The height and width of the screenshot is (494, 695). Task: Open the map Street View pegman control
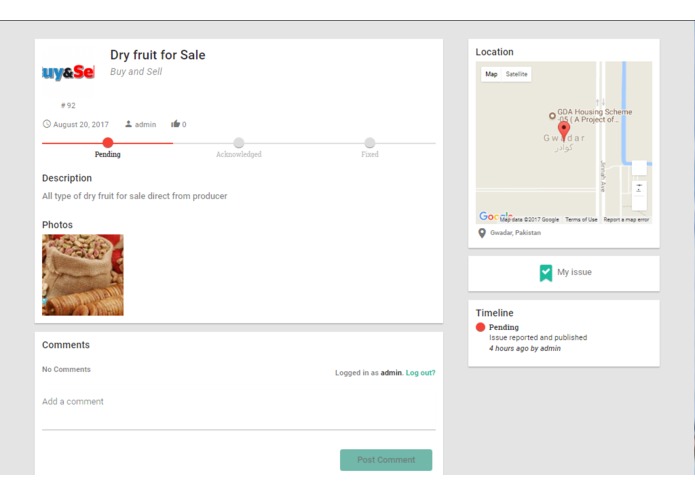(639, 167)
